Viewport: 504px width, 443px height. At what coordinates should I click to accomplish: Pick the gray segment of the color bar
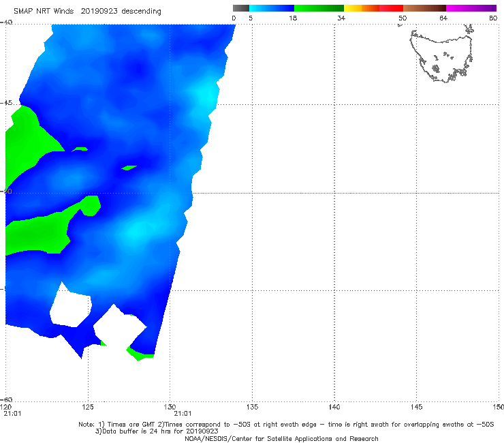click(x=241, y=8)
